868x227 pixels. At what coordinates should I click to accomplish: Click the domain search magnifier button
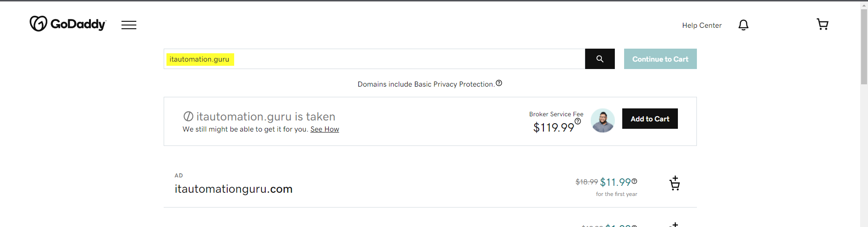point(600,59)
